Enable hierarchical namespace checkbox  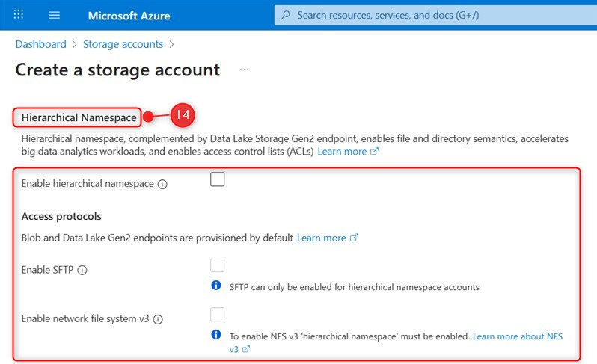click(x=218, y=179)
